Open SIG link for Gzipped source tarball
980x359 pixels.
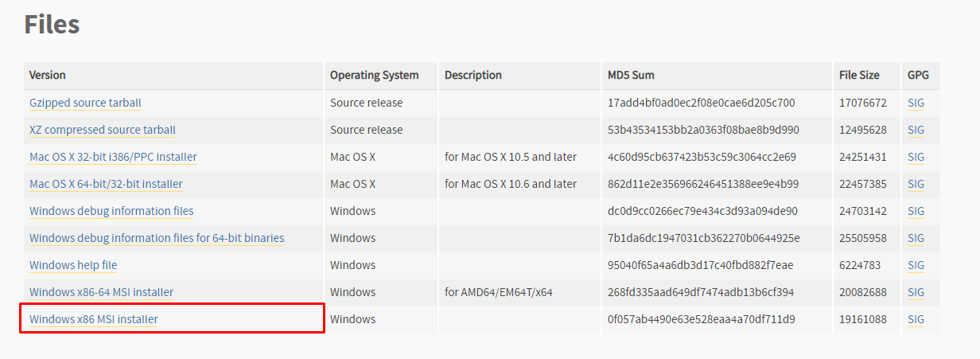[916, 103]
